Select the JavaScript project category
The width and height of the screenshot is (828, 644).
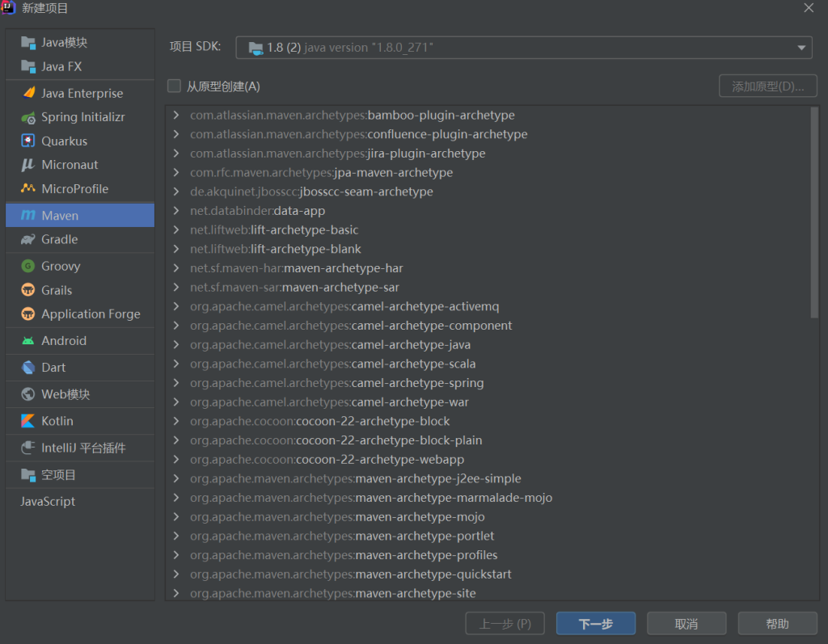[x=48, y=502]
